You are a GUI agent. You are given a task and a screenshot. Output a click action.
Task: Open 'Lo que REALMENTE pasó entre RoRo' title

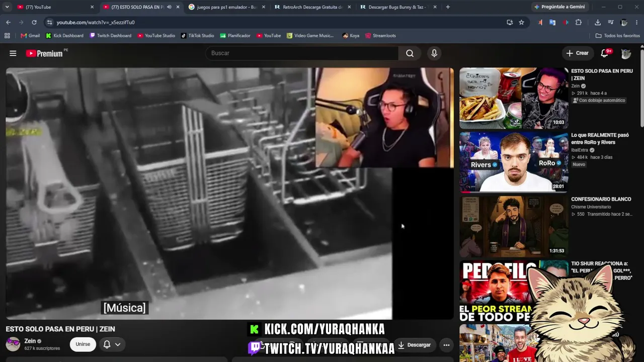[600, 139]
